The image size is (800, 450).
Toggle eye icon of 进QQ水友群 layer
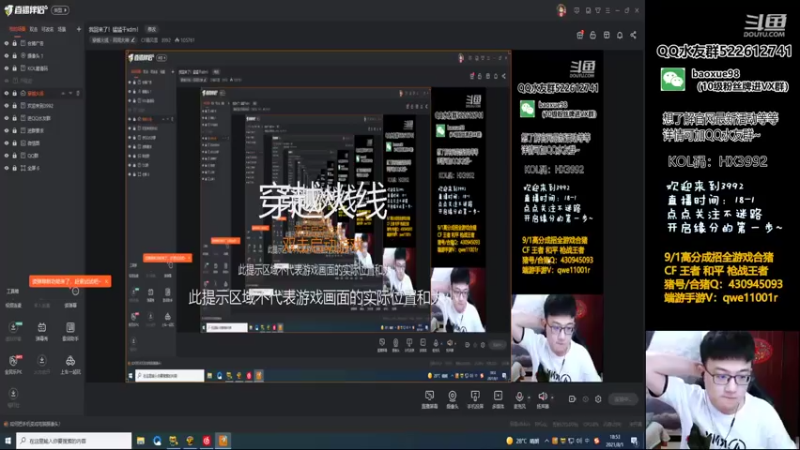pyautogui.click(x=7, y=118)
